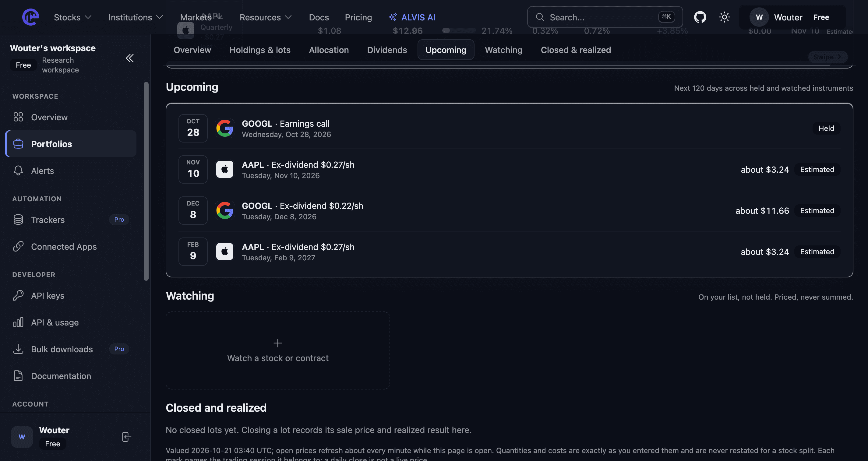Expand the Markets dropdown menu

pos(202,17)
